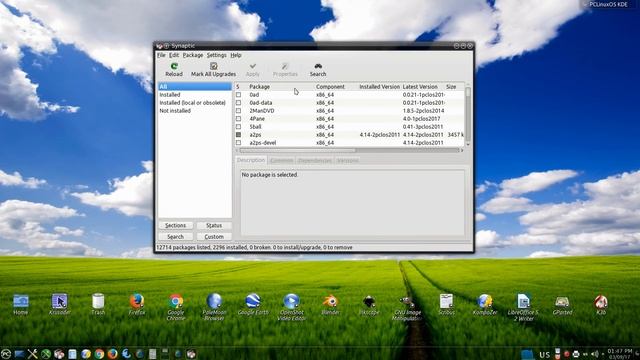Click the Custom filter button

coord(214,237)
